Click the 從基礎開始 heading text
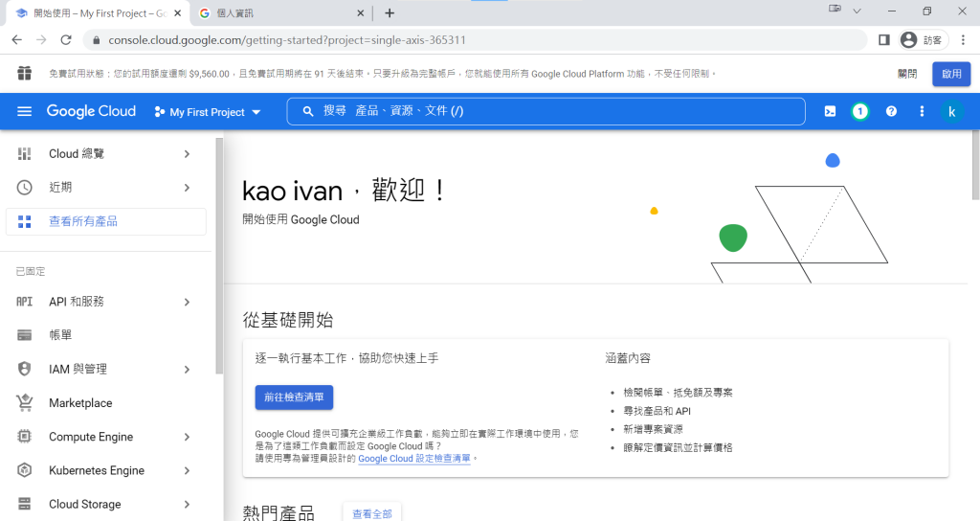This screenshot has height=521, width=980. click(288, 320)
